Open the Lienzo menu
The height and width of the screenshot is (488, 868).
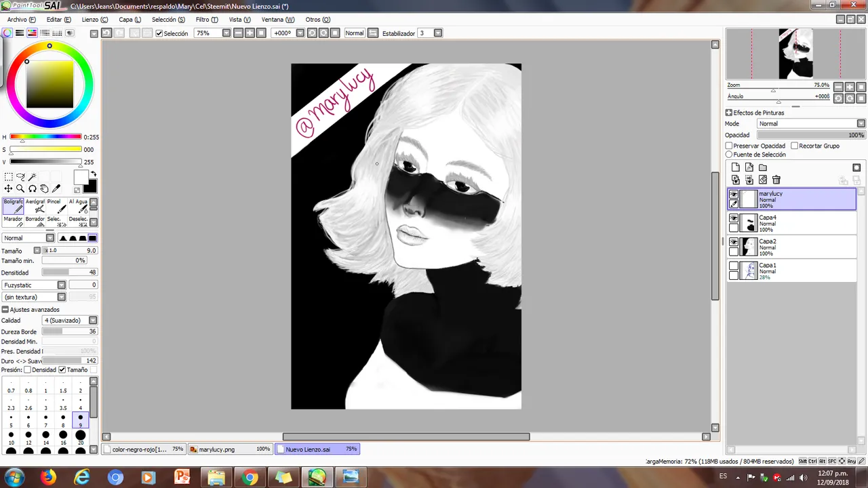(94, 20)
